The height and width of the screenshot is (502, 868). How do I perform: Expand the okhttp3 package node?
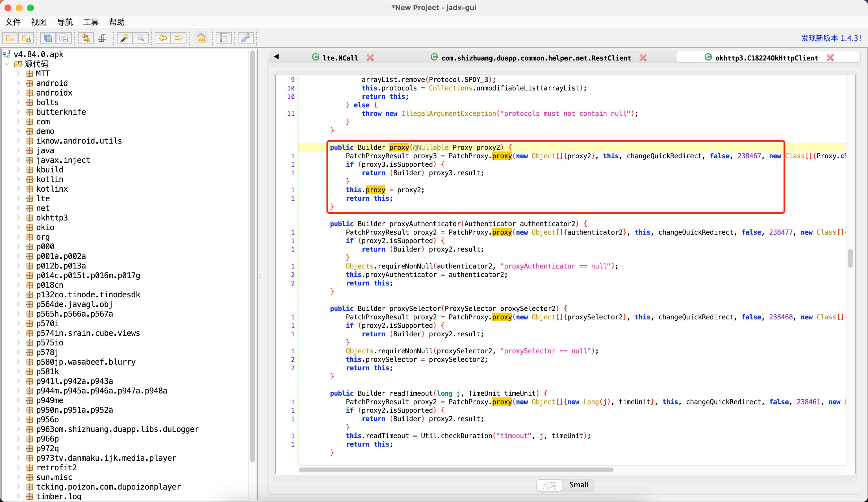point(18,217)
